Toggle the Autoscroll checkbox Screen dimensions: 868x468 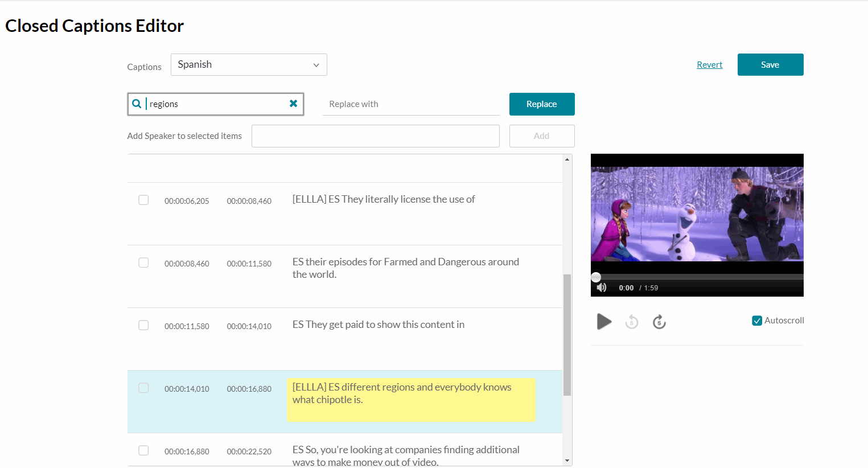[757, 321]
